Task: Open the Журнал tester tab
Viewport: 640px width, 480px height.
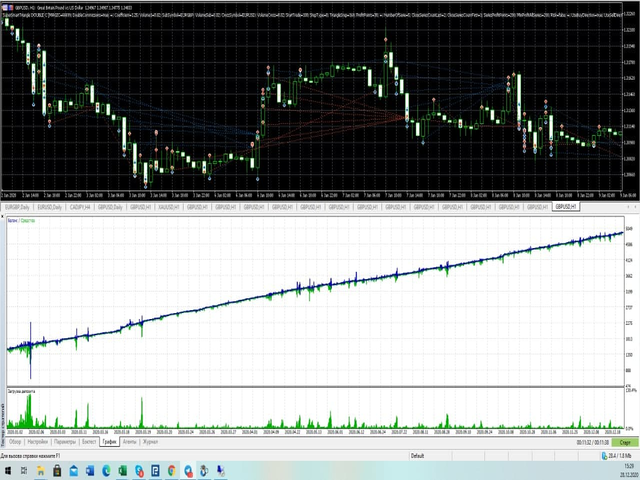Action: pos(150,442)
